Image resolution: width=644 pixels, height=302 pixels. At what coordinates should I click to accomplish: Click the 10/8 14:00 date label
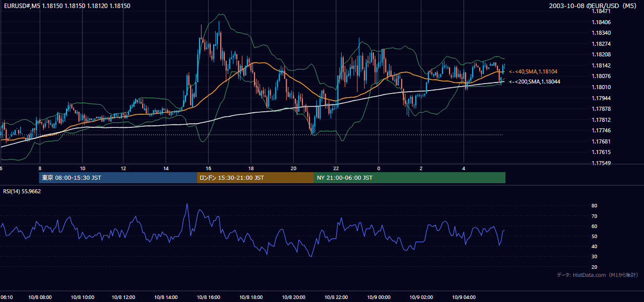(x=166, y=297)
